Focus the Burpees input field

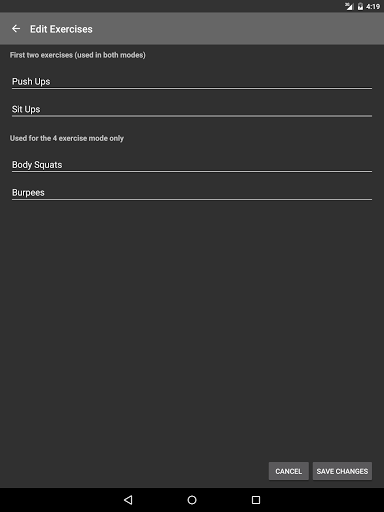(x=192, y=193)
